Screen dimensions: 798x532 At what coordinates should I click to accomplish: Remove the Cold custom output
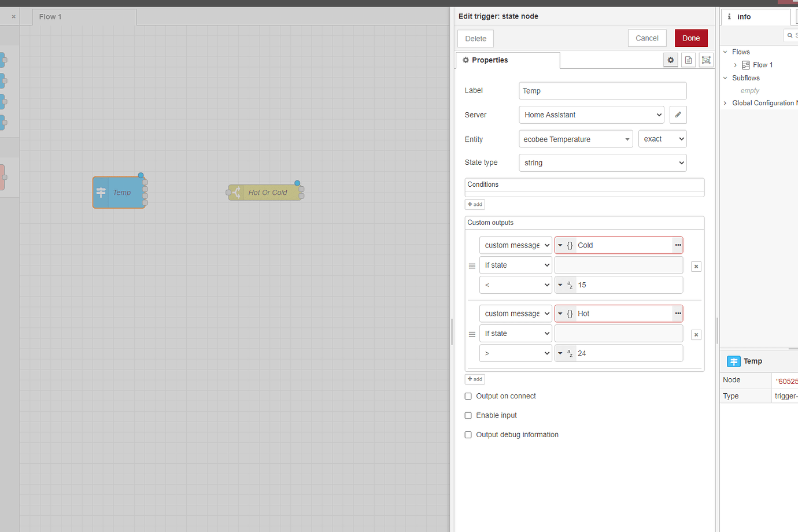coord(696,267)
